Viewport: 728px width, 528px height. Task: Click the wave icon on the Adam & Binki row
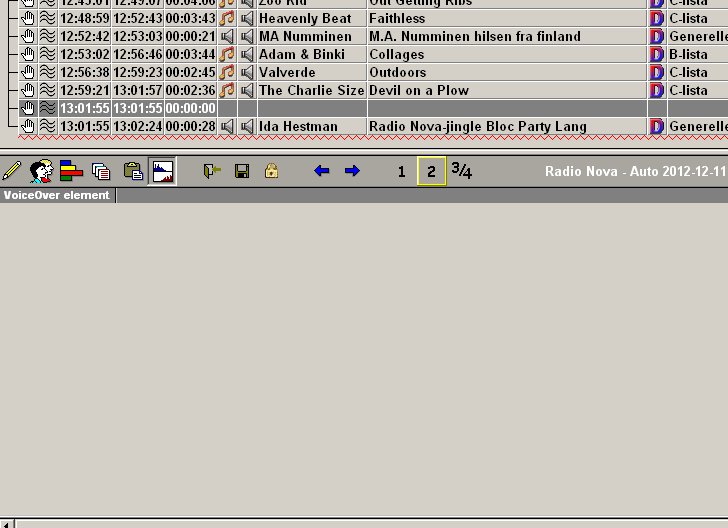click(x=47, y=54)
